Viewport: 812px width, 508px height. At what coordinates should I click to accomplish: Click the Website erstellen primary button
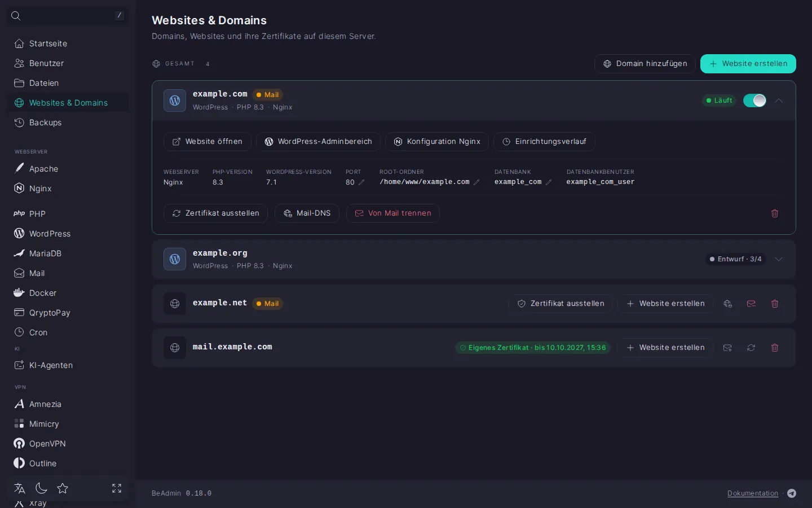748,64
